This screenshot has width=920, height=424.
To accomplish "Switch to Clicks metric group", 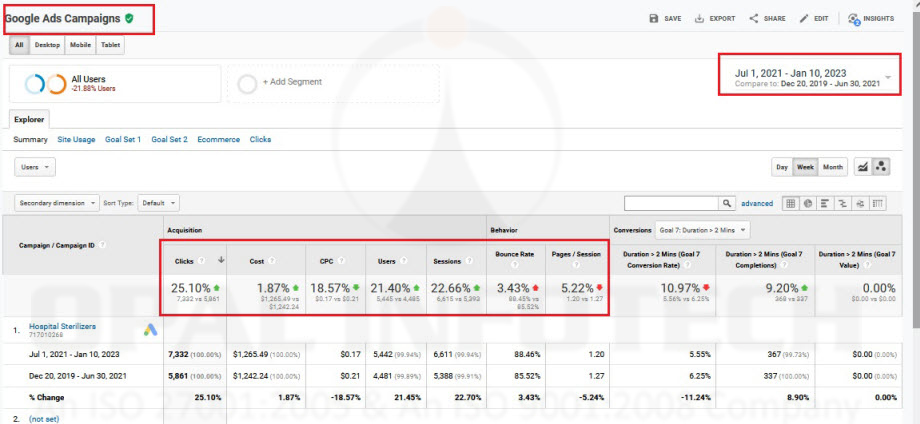I will 261,140.
